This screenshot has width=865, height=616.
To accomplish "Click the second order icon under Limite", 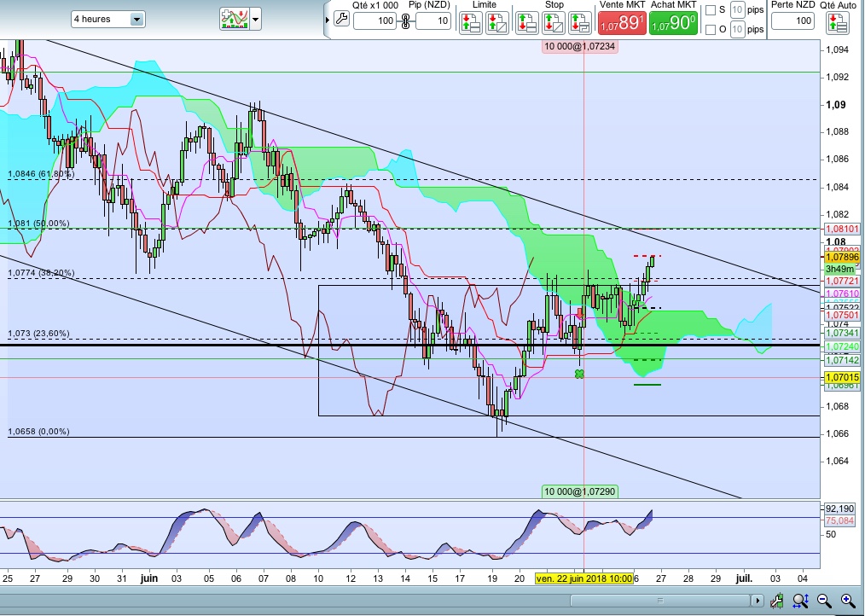I will pos(496,22).
